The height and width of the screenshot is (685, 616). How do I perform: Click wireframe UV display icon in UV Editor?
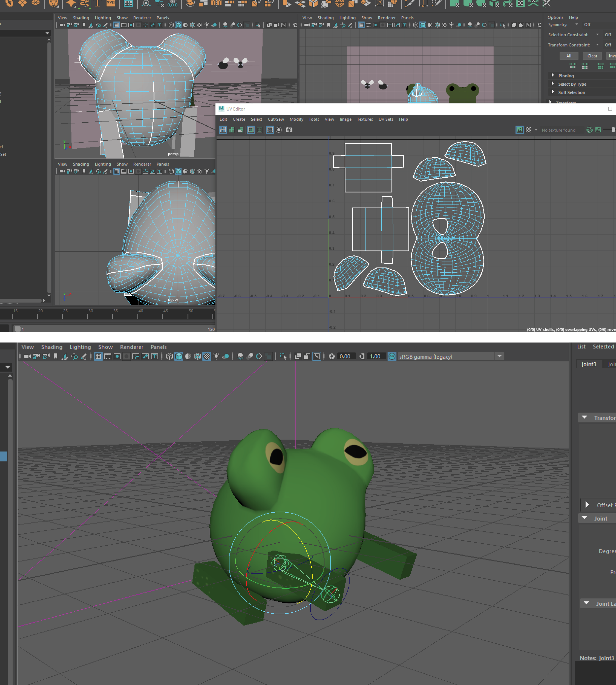[223, 130]
